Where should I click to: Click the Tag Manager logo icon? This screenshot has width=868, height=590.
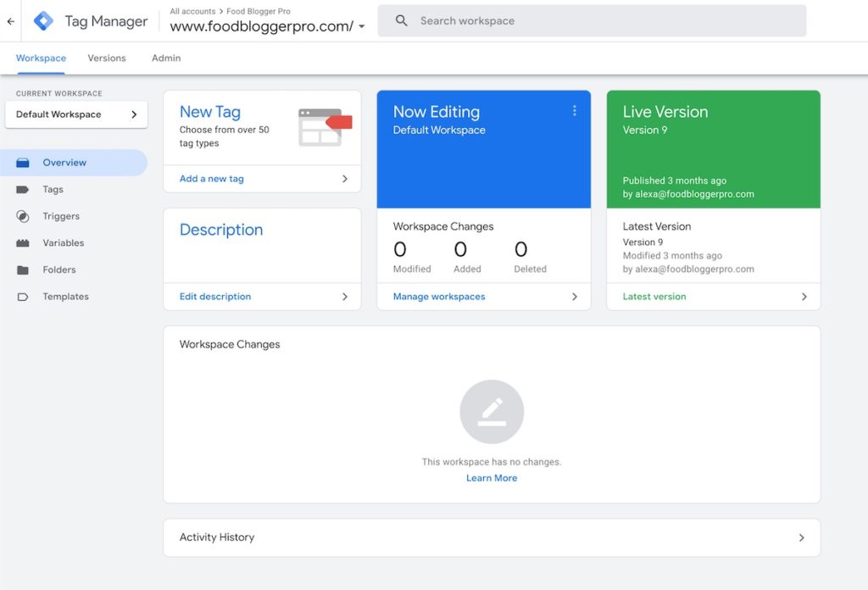pyautogui.click(x=43, y=21)
